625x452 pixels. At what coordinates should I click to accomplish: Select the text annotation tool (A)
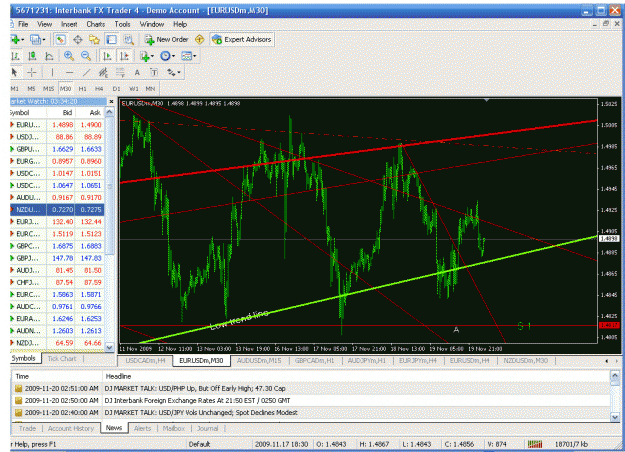(137, 73)
